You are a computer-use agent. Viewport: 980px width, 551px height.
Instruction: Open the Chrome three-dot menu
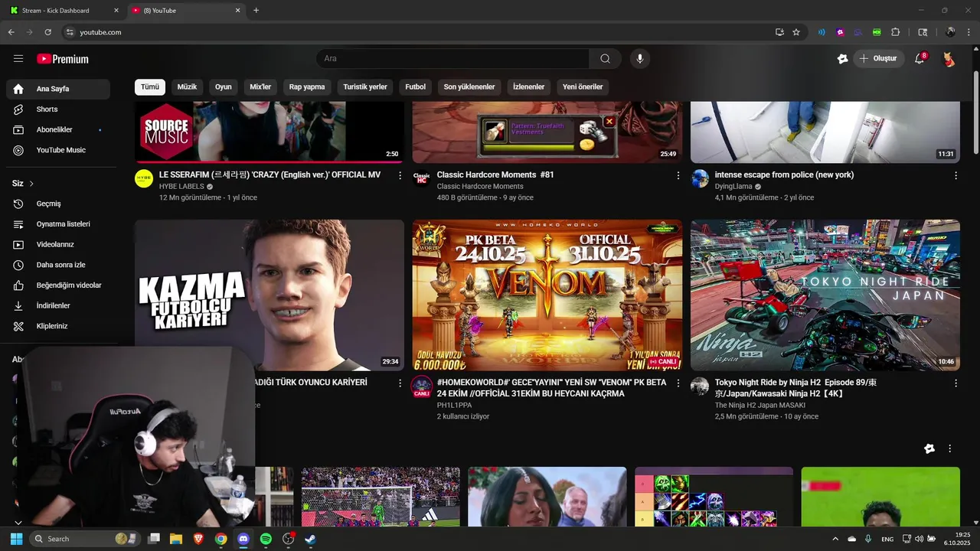click(969, 32)
